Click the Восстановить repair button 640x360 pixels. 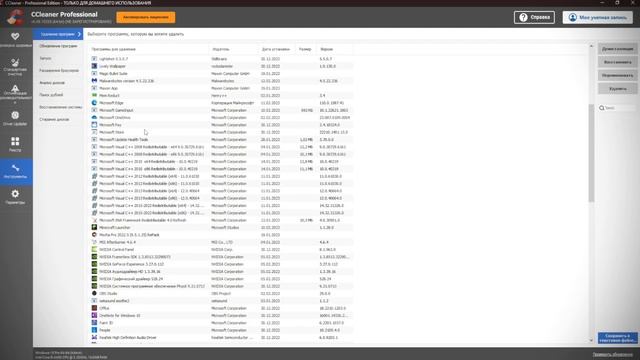coord(618,62)
